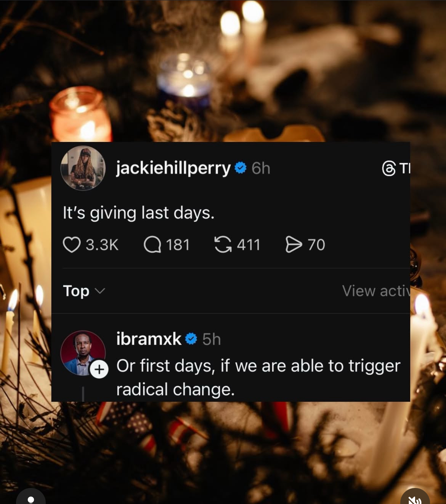Open jackiehillperry's profile picture
The height and width of the screenshot is (504, 446).
83,168
